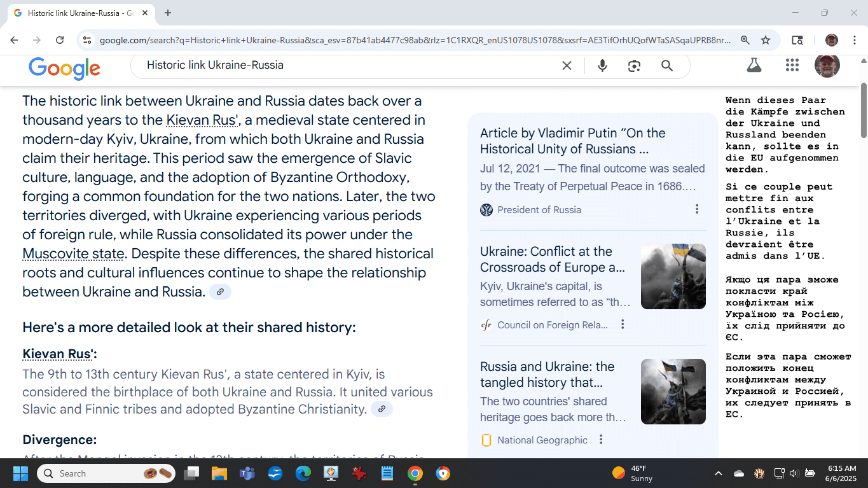Open the Google apps grid
Screen dimensions: 868x488
click(x=792, y=65)
